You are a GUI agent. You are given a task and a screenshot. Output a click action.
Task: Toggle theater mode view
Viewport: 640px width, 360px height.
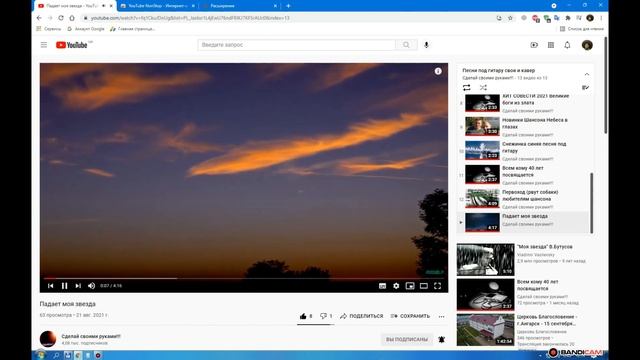pyautogui.click(x=424, y=286)
